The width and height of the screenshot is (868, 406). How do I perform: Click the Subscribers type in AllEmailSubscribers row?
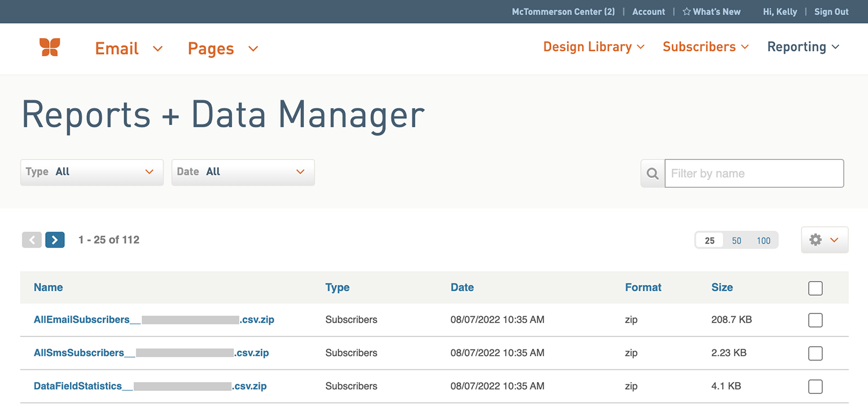pos(351,320)
